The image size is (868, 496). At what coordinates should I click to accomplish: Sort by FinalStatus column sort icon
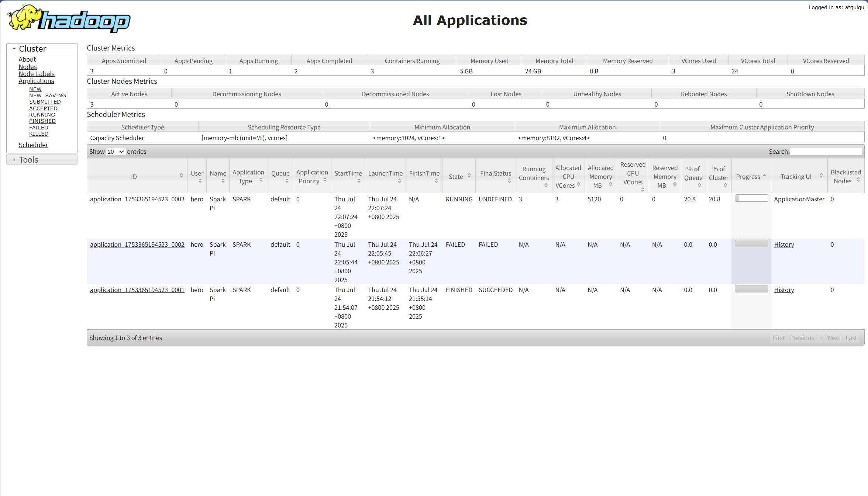[x=509, y=181]
